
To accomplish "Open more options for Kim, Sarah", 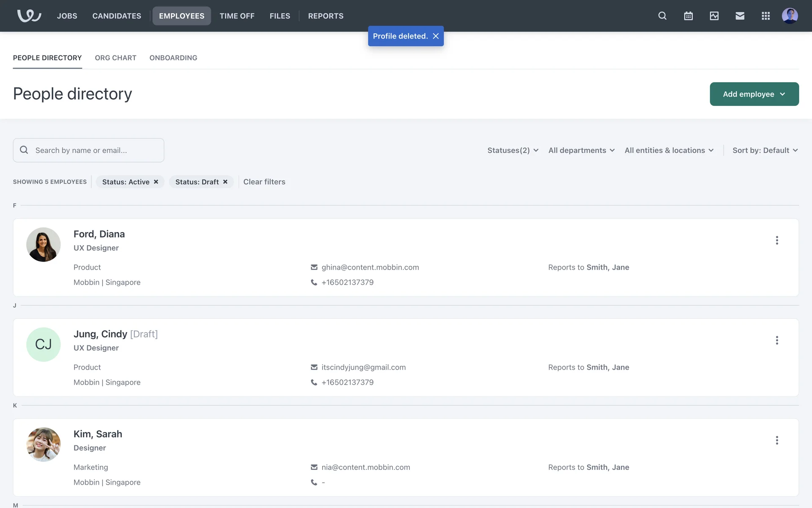I will (776, 440).
